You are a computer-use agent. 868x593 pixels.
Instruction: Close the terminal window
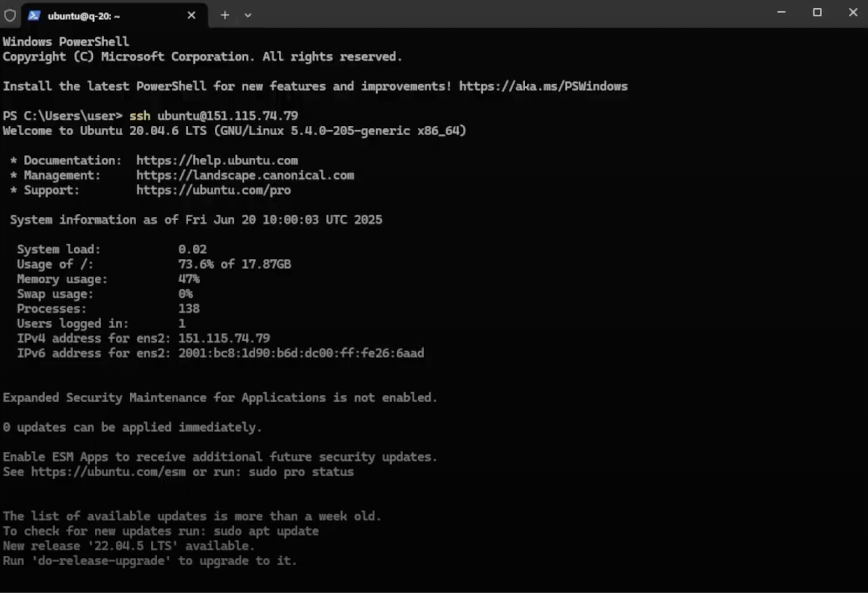click(x=853, y=12)
